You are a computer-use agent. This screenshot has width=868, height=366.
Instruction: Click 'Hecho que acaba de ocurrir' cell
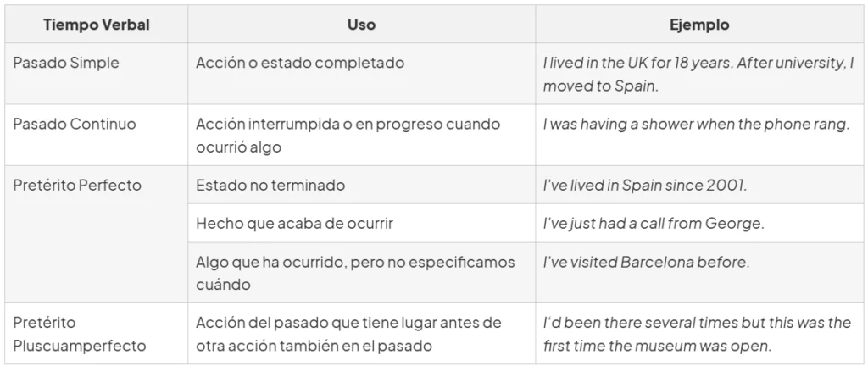[361, 223]
